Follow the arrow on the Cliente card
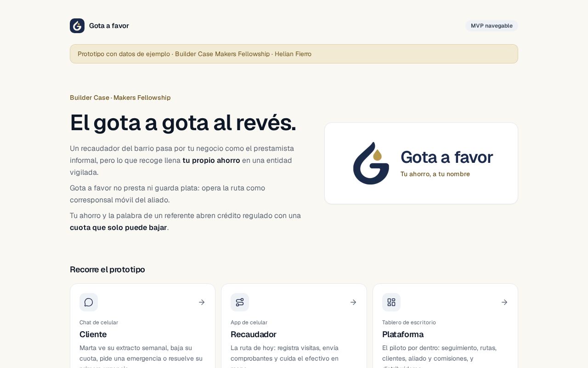Screen dimensions: 588x368 click(x=202, y=302)
